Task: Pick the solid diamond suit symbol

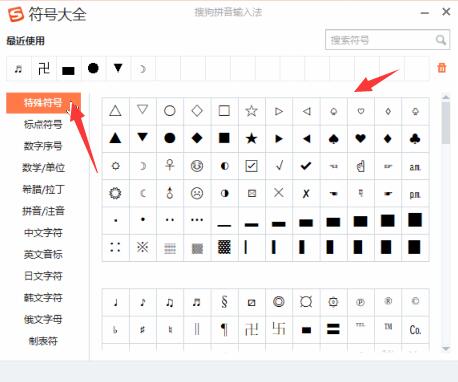Action: click(x=388, y=138)
